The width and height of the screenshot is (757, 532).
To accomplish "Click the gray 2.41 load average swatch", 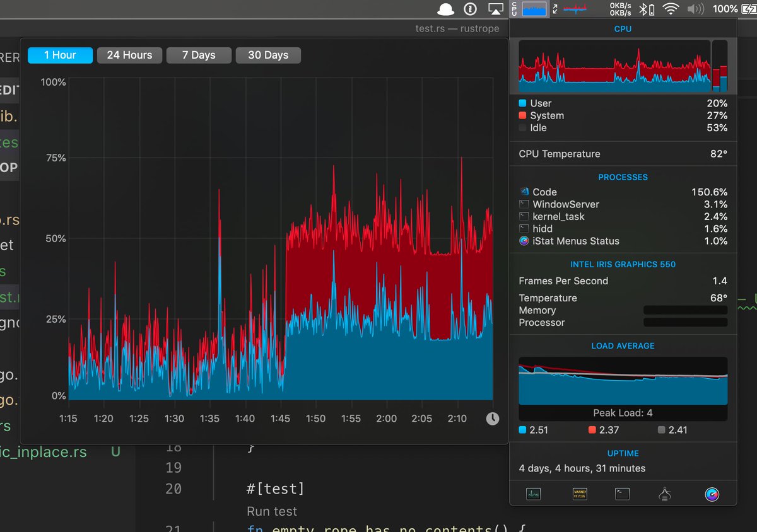I will coord(661,430).
